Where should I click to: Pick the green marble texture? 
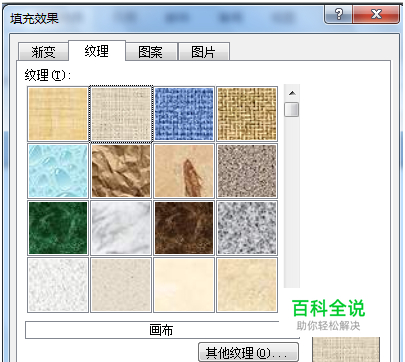point(58,228)
